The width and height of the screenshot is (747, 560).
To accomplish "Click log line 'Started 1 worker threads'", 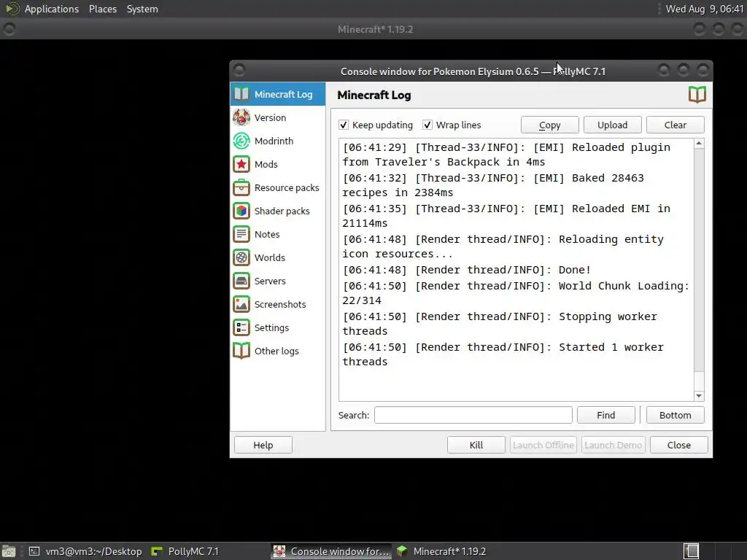I will click(503, 354).
